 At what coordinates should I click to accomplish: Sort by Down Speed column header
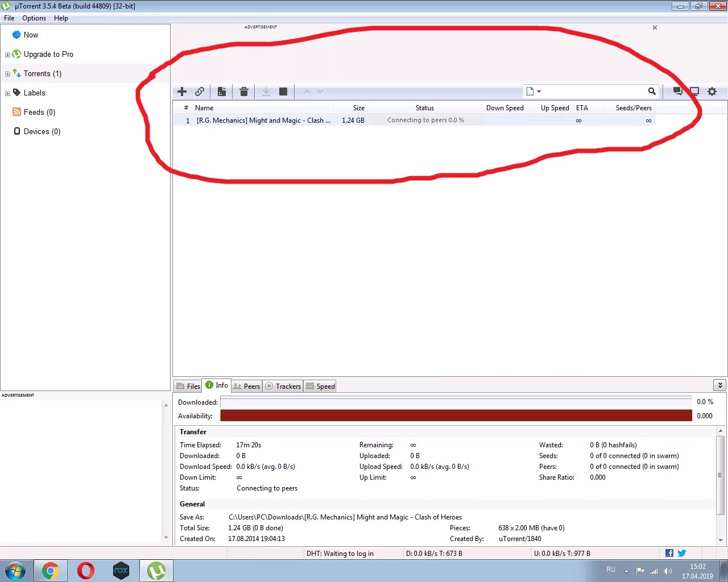tap(504, 107)
